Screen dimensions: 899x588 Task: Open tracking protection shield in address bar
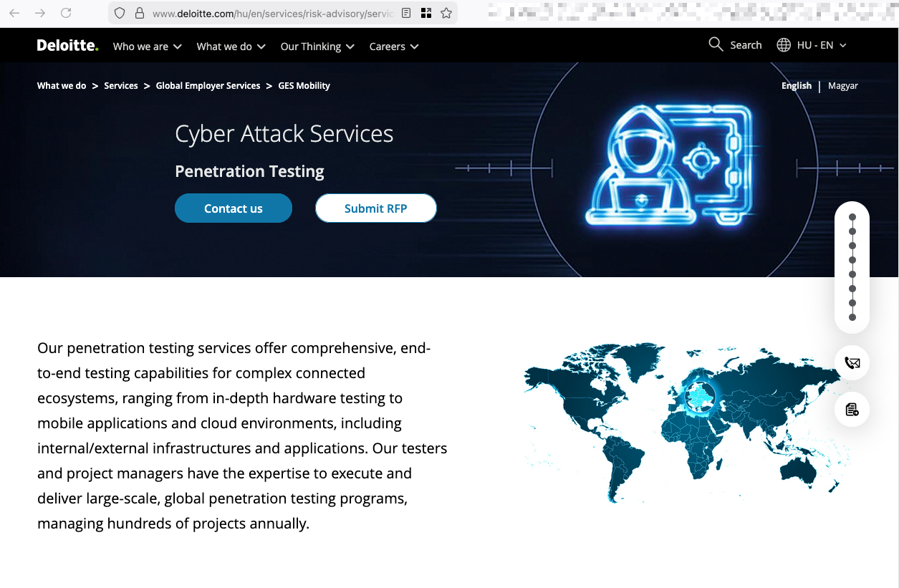click(120, 13)
